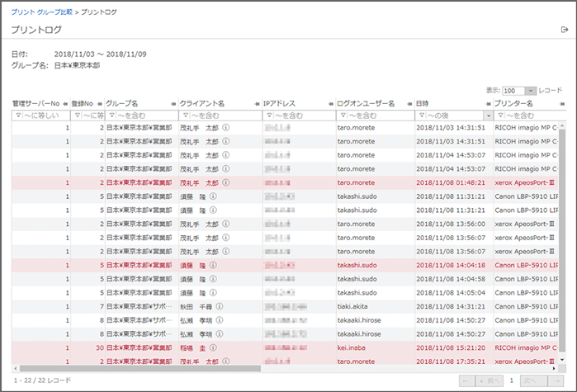Click filter funnel icon in 管理サーバーNo column
This screenshot has height=392, width=577.
(x=17, y=116)
